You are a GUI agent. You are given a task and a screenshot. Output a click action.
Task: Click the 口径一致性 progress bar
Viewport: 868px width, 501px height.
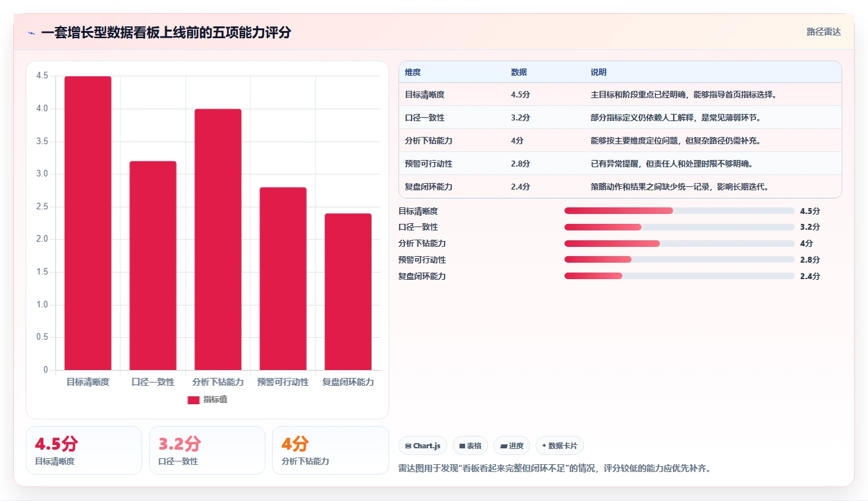(679, 227)
